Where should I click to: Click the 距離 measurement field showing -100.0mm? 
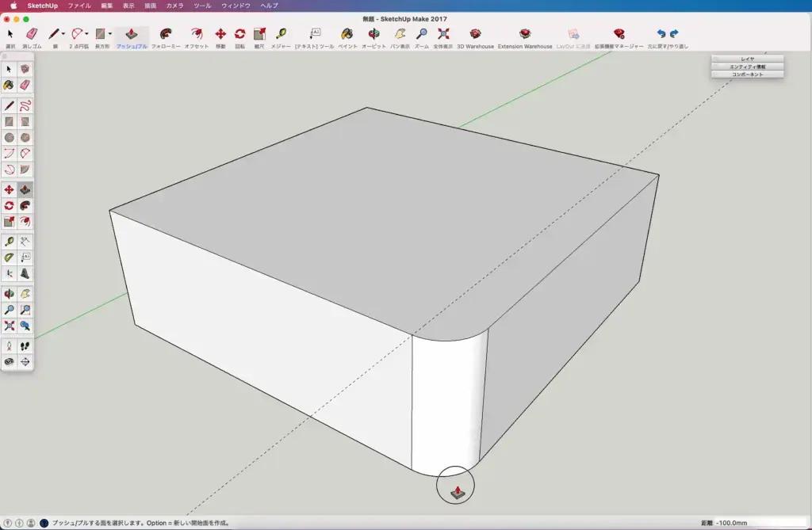click(760, 523)
